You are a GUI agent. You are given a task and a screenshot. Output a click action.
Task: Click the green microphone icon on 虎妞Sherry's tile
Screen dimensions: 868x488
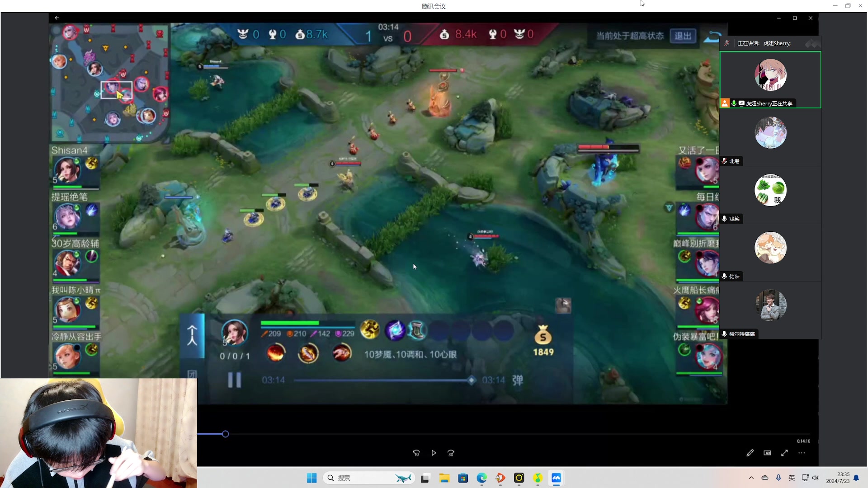point(734,103)
